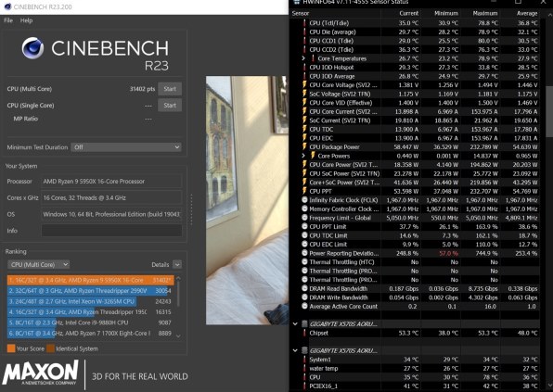Click the Memory Controller Clock circle icon

pos(304,209)
